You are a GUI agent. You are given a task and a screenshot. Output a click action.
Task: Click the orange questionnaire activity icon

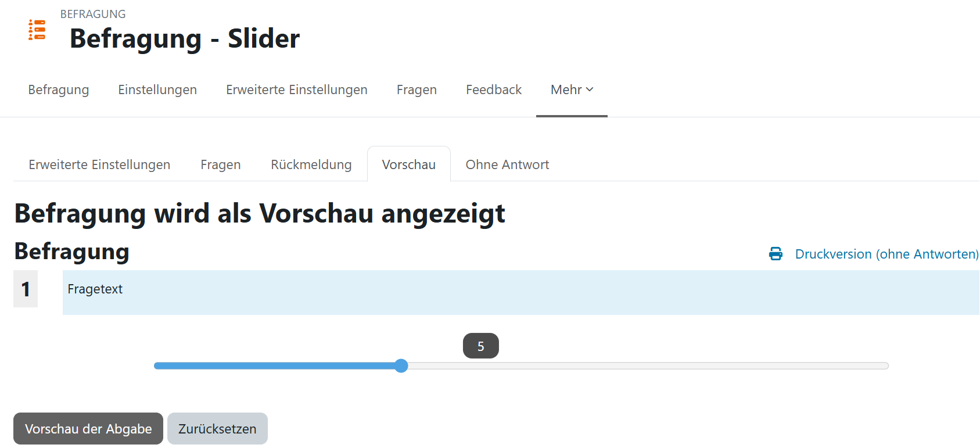coord(37,30)
